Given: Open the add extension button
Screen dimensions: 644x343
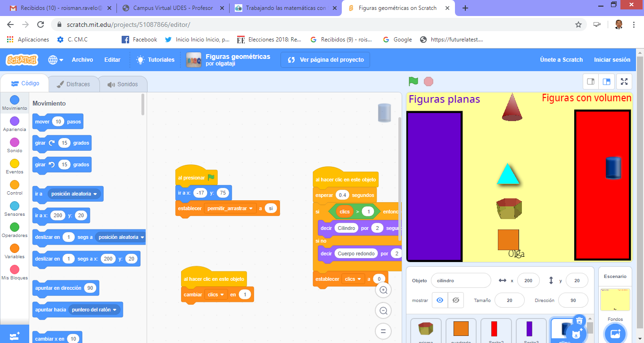Looking at the screenshot, I should point(14,335).
